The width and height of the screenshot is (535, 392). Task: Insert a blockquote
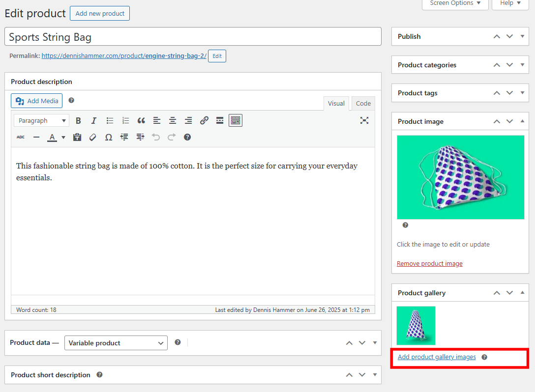141,120
